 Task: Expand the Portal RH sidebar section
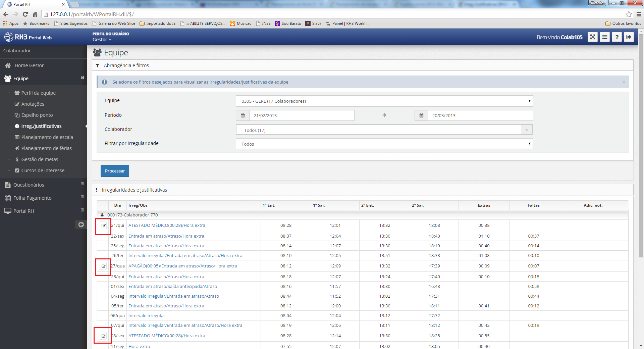[x=82, y=210]
